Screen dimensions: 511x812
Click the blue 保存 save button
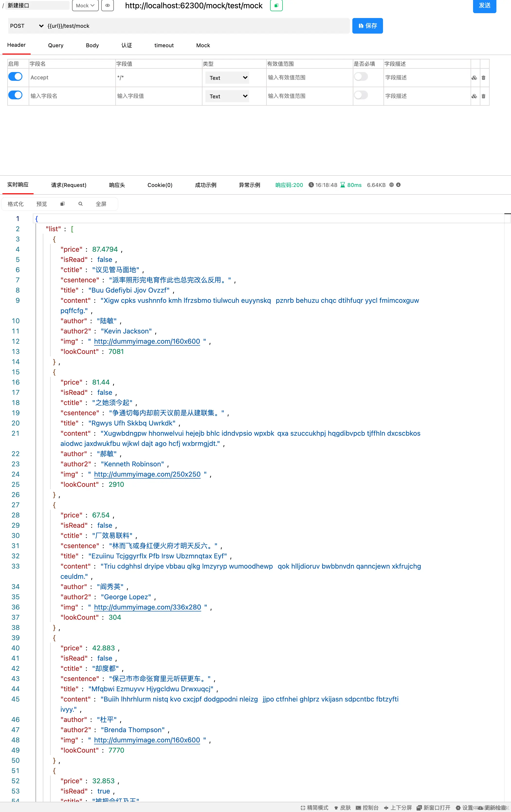point(367,26)
